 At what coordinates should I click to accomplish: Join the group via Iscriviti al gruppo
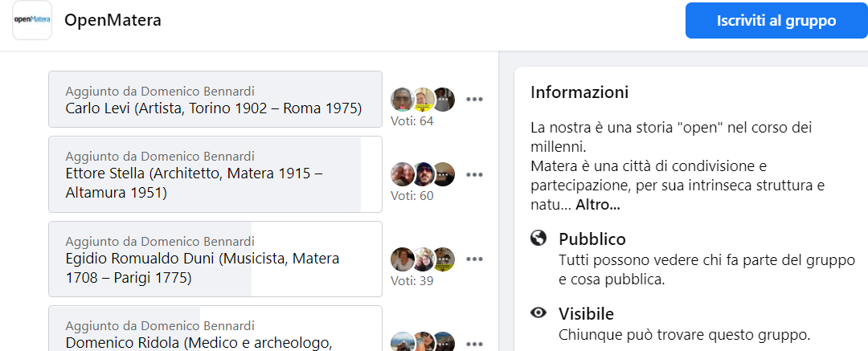(x=776, y=21)
